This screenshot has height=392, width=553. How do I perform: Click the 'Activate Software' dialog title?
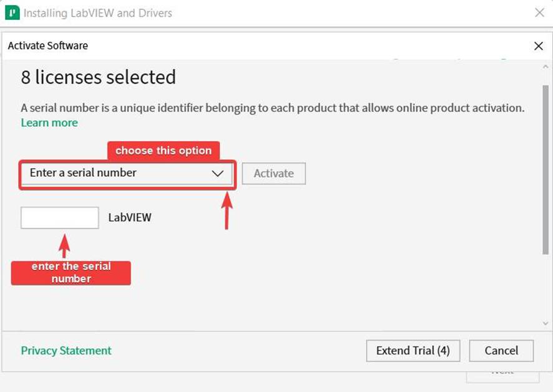point(48,46)
